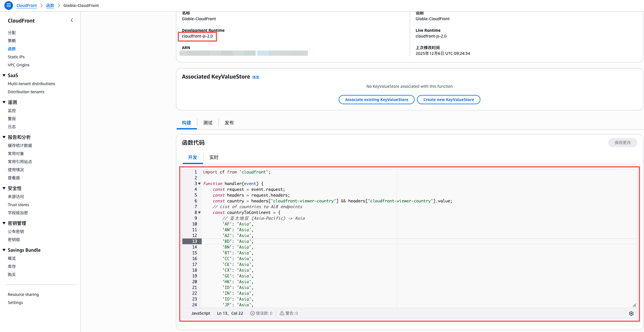Go to CloudFront breadcrumb link
This screenshot has width=644, height=332.
point(27,5)
